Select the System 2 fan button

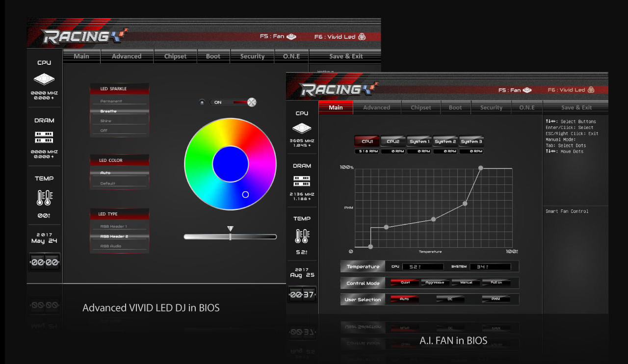point(445,141)
